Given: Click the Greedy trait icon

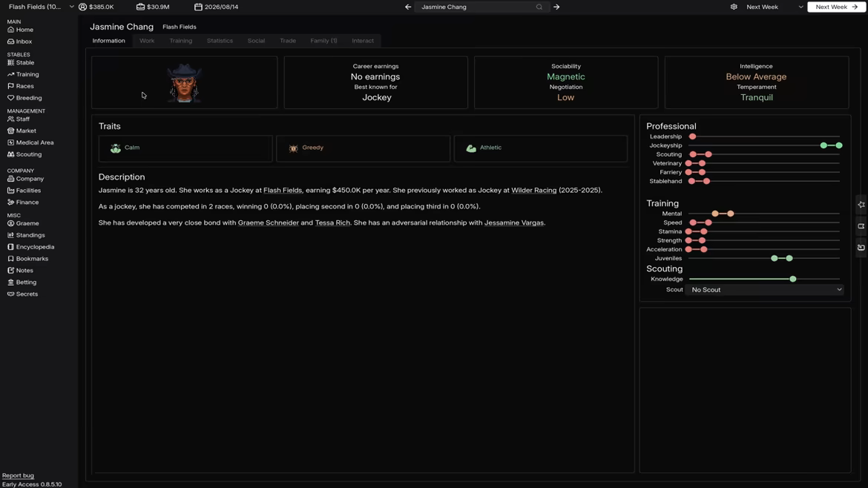Looking at the screenshot, I should [293, 148].
